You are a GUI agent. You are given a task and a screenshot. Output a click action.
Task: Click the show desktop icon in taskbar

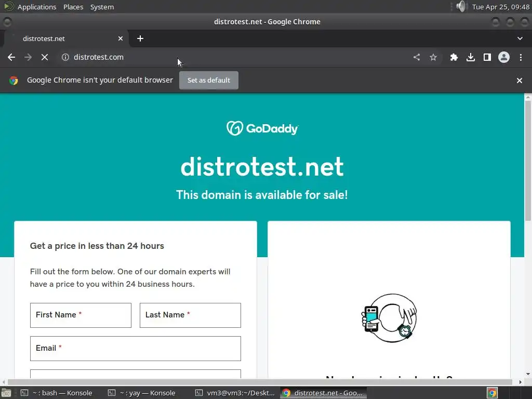pyautogui.click(x=6, y=393)
